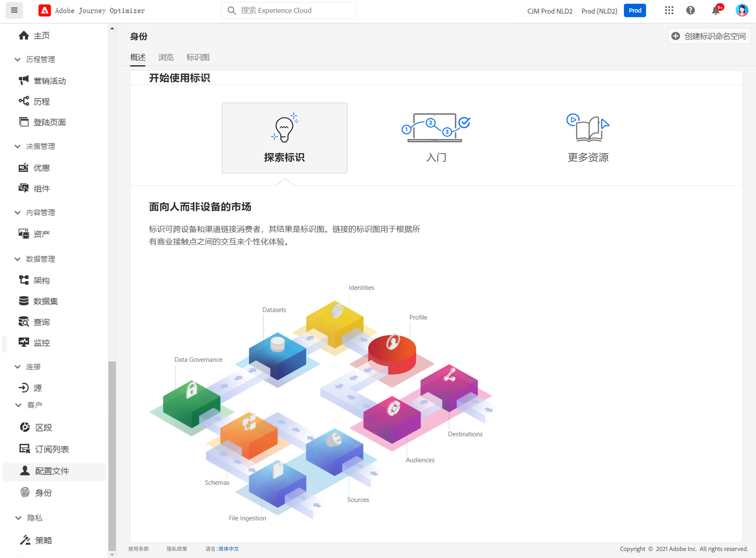Viewport: 756px width, 558px height.
Task: Switch to the 浏览 tab
Action: 166,57
